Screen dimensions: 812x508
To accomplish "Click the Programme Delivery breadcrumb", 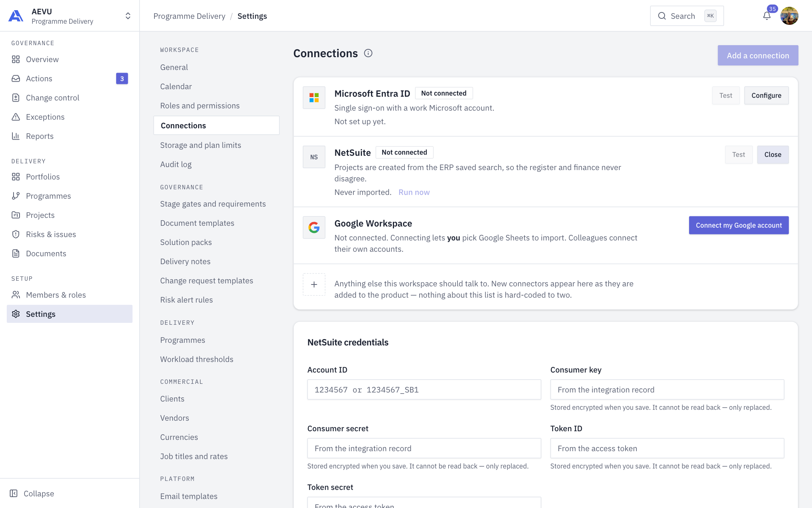I will coord(189,16).
